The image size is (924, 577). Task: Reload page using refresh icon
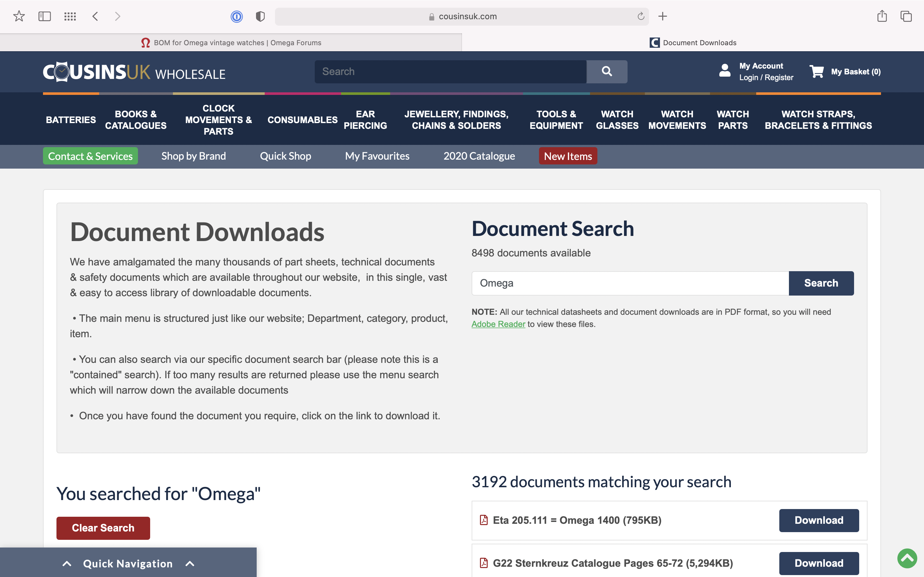point(641,16)
